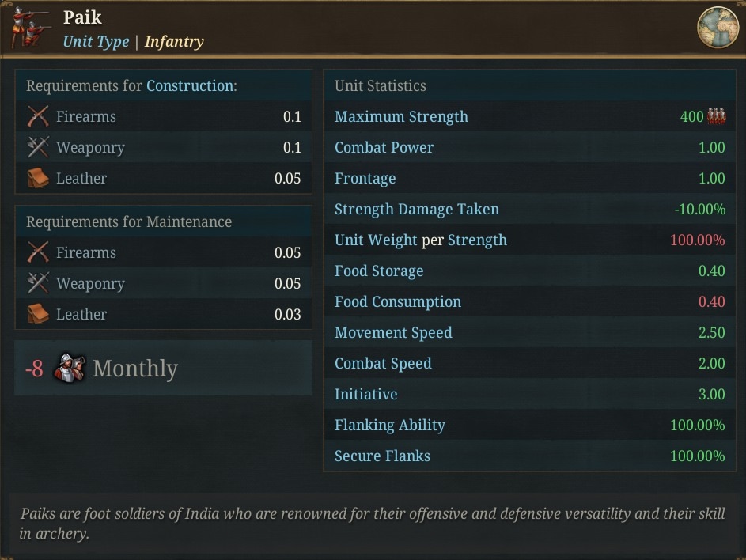Open the Unit Type link
The image size is (746, 560).
96,41
